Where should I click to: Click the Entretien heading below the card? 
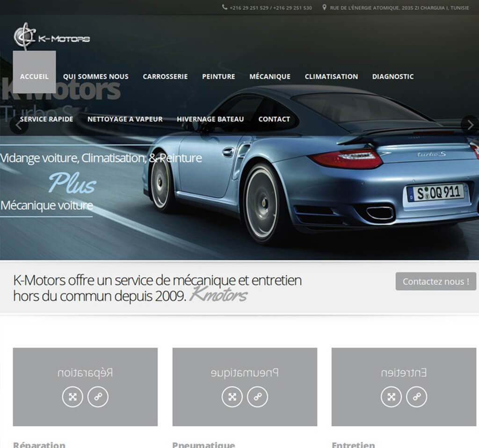(353, 445)
